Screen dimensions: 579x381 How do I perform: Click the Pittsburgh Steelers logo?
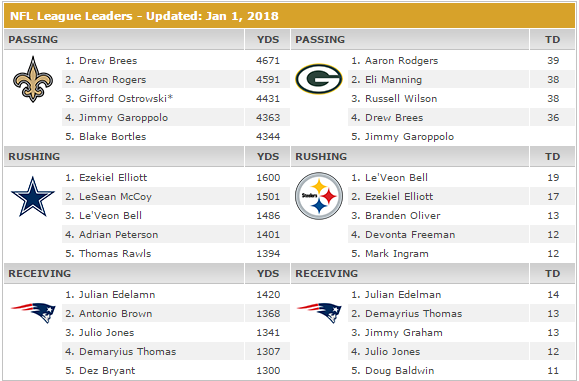pyautogui.click(x=319, y=196)
